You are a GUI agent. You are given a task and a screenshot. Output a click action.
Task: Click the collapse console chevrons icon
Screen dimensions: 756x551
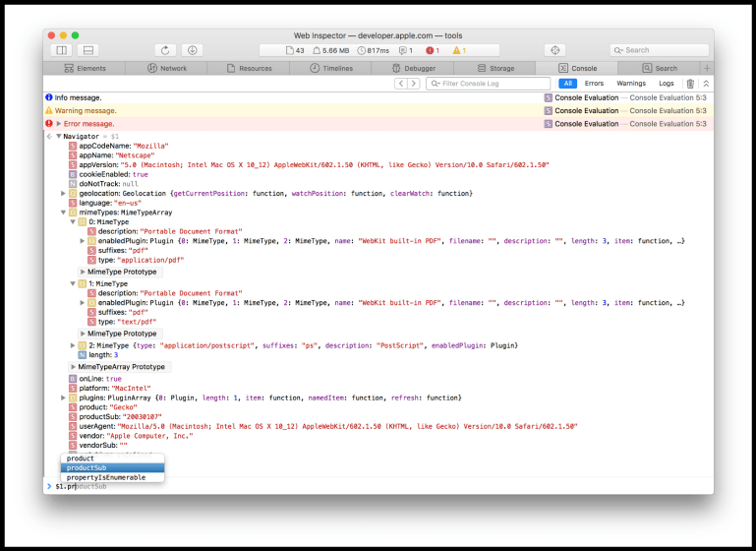[x=706, y=84]
